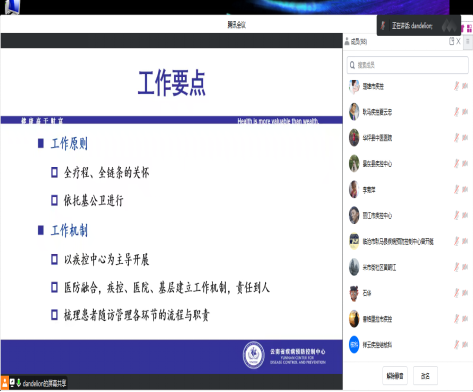This screenshot has height=392, width=473.
Task: Toggle muted mic of blue-avatar member
Action: pyautogui.click(x=456, y=345)
